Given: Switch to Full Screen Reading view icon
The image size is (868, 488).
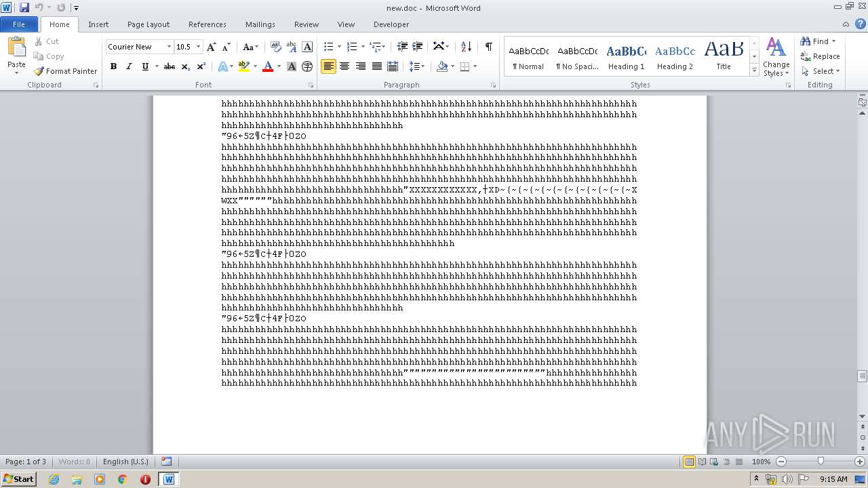Looking at the screenshot, I should pos(701,462).
